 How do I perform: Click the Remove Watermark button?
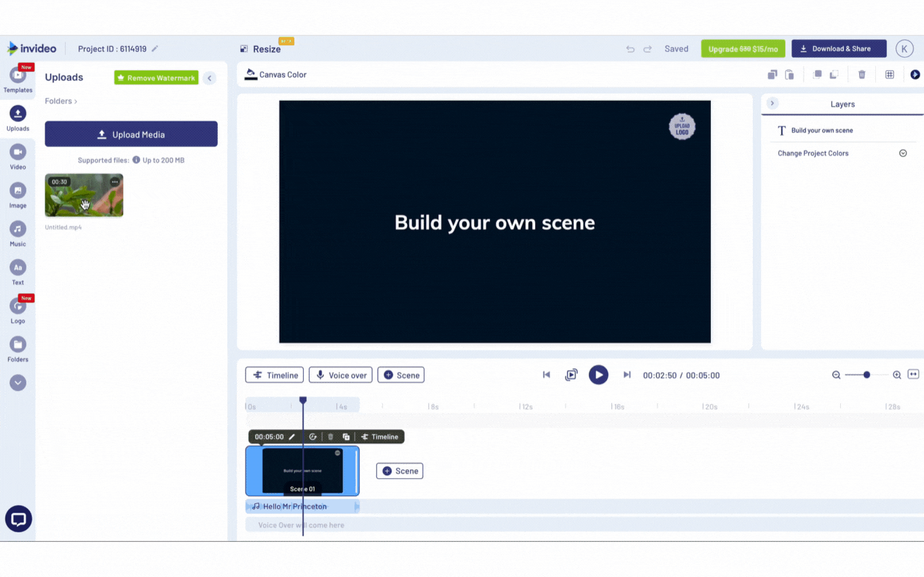(156, 78)
